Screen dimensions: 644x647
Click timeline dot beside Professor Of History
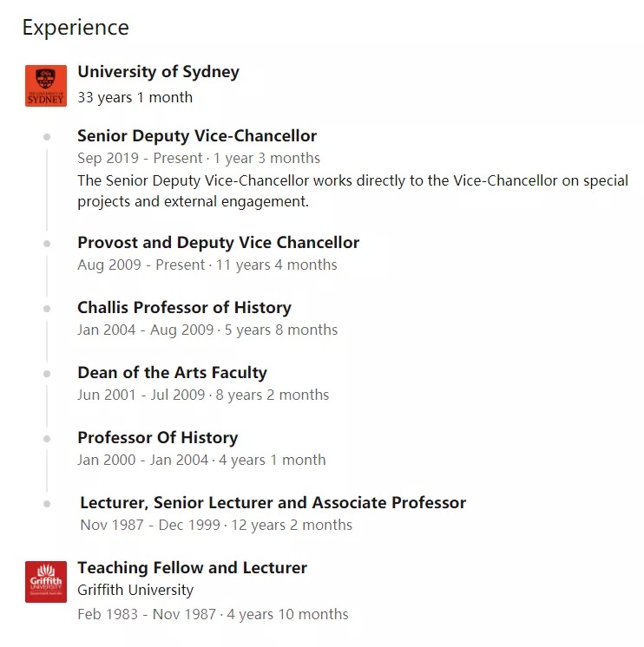47,439
